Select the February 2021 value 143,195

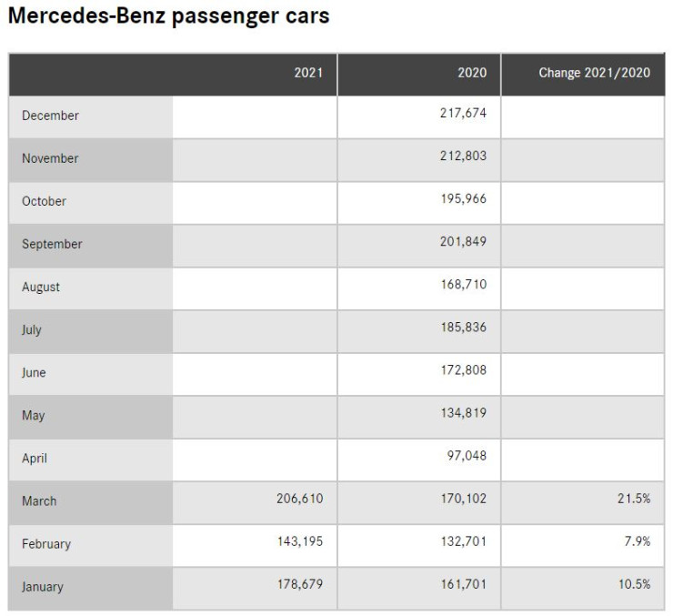(x=299, y=541)
